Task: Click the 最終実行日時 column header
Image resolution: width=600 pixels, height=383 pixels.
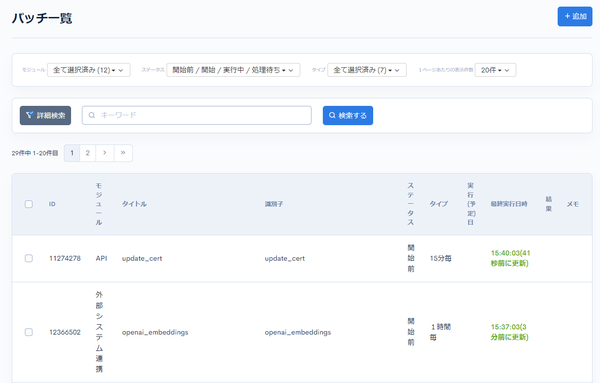Action: pos(509,204)
